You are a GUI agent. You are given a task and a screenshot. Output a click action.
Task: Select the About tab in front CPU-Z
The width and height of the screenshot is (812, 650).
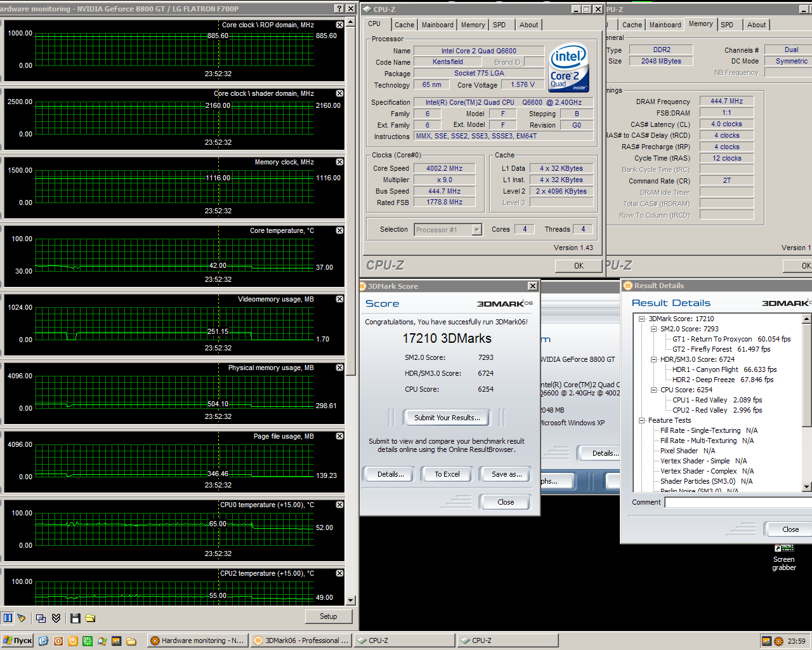click(x=529, y=25)
